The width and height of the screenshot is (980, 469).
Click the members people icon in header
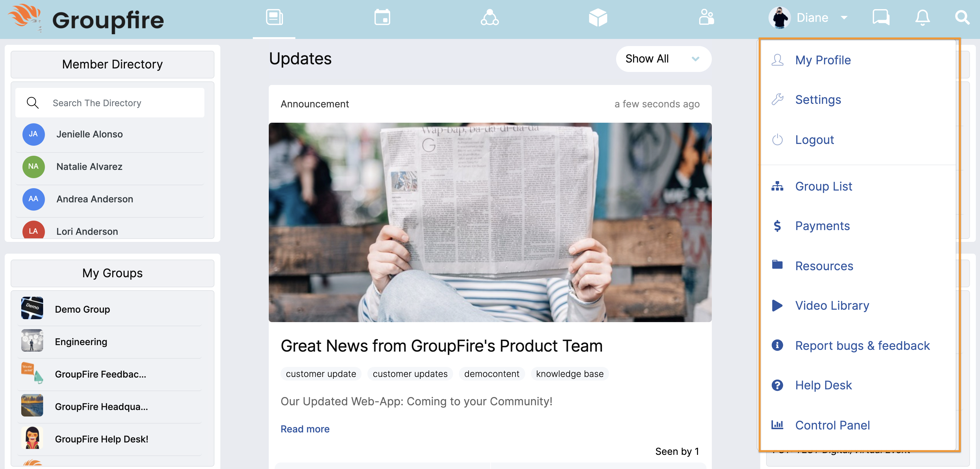(x=706, y=17)
